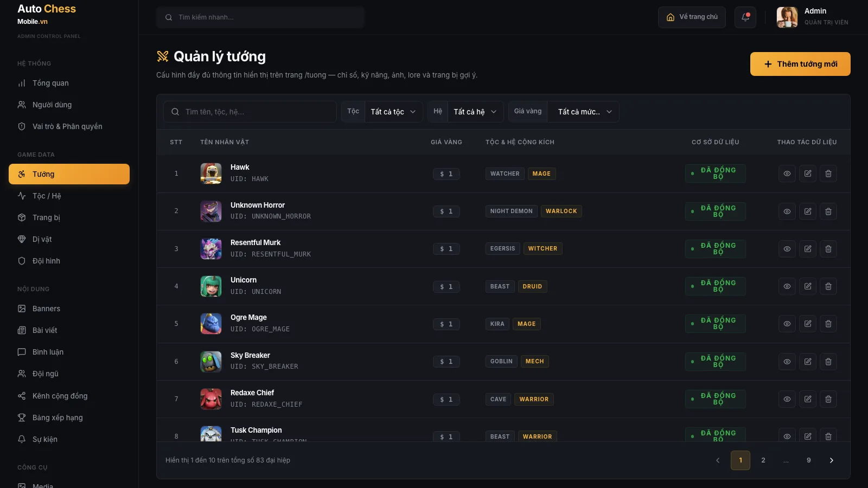868x488 pixels.
Task: Click the Hawk hero thumbnail
Action: tap(211, 174)
